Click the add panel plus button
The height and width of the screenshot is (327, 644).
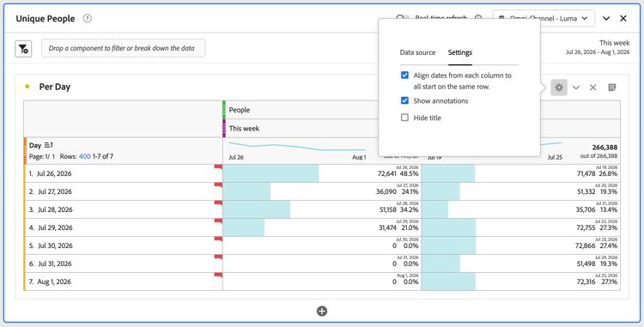(x=322, y=311)
